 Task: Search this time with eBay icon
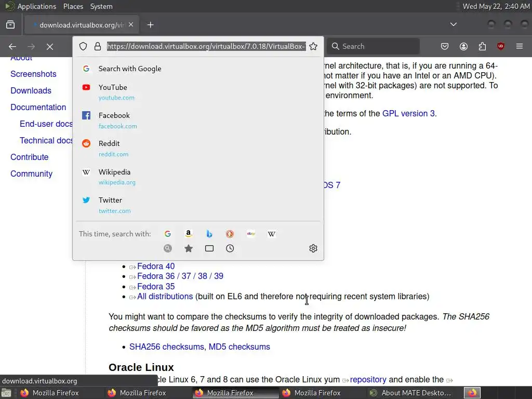[251, 234]
